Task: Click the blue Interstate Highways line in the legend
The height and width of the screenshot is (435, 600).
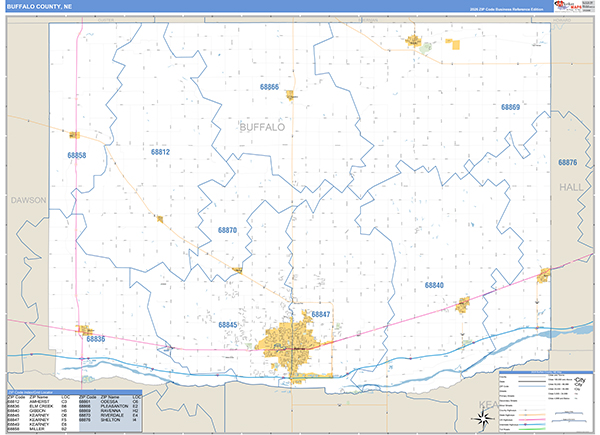Action: coord(531,425)
